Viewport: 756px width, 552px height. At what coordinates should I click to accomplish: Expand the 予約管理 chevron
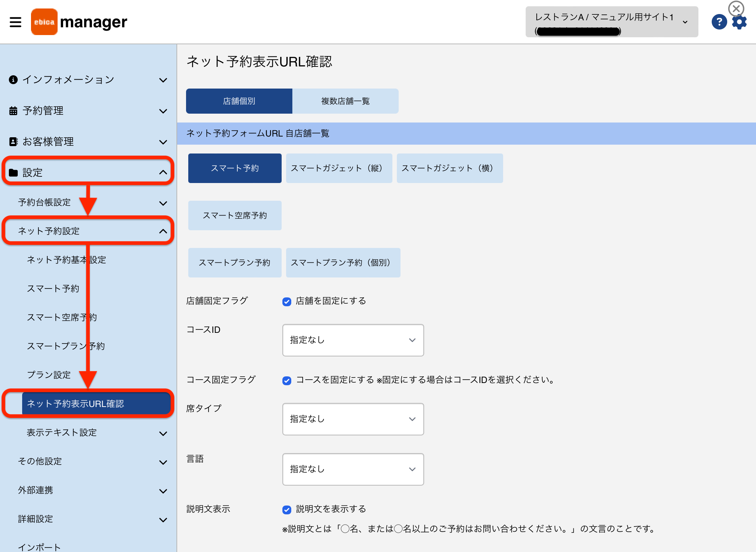pos(163,111)
